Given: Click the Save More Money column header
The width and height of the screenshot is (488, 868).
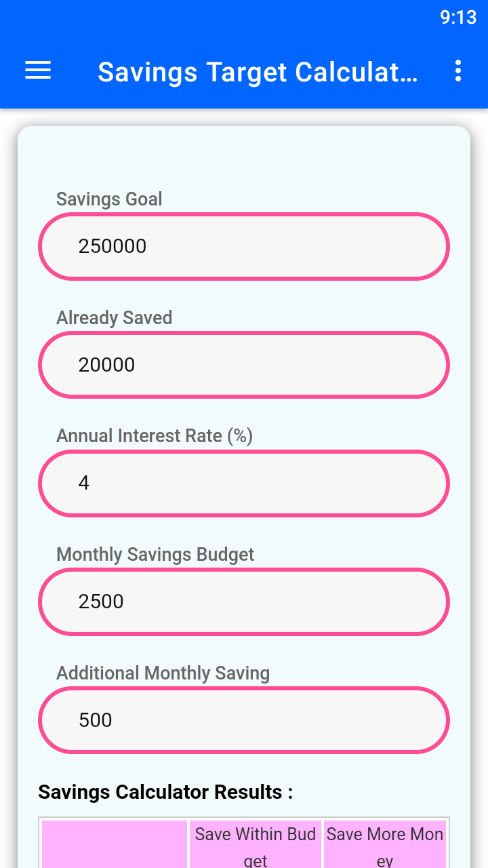Looking at the screenshot, I should [385, 845].
